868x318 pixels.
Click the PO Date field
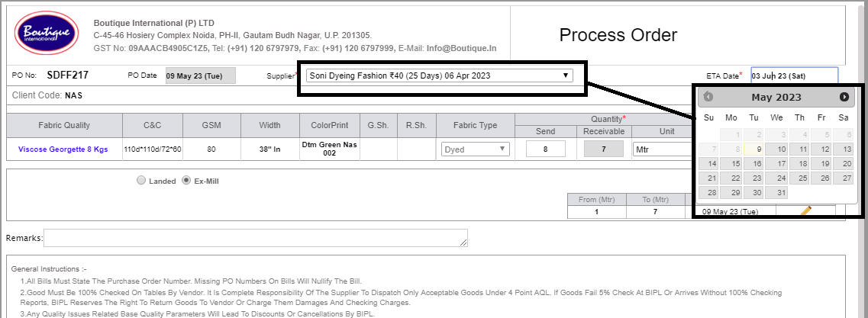200,75
